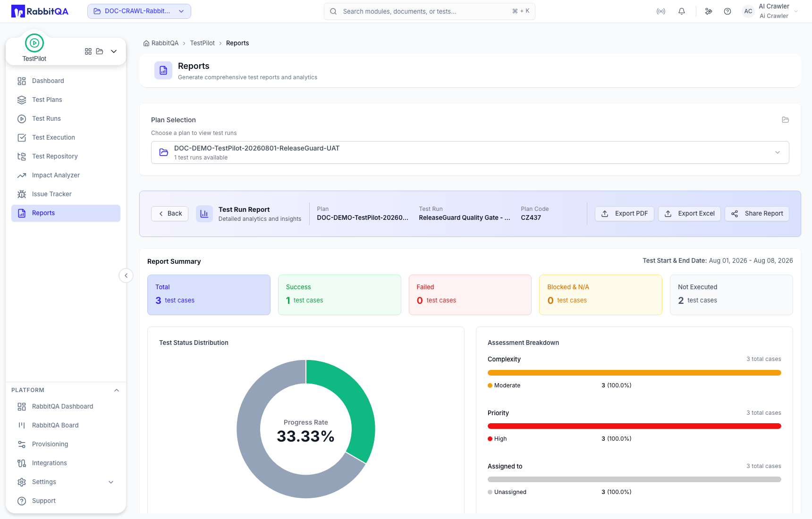Click the Total test cases card
Viewport: 812px width, 519px height.
tap(209, 295)
